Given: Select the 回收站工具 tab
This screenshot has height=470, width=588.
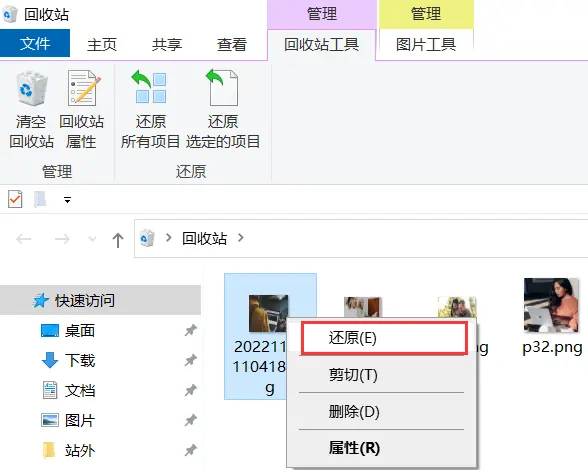Looking at the screenshot, I should click(321, 45).
